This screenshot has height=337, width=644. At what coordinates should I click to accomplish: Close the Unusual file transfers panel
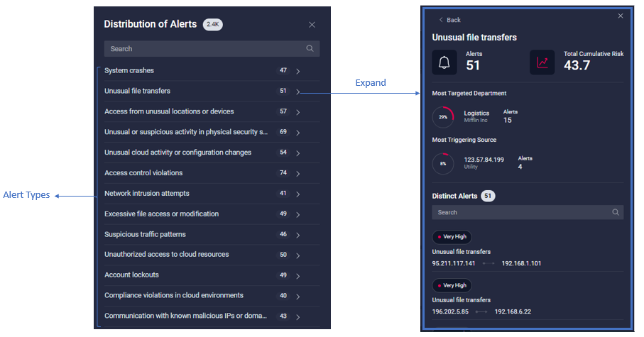click(621, 16)
